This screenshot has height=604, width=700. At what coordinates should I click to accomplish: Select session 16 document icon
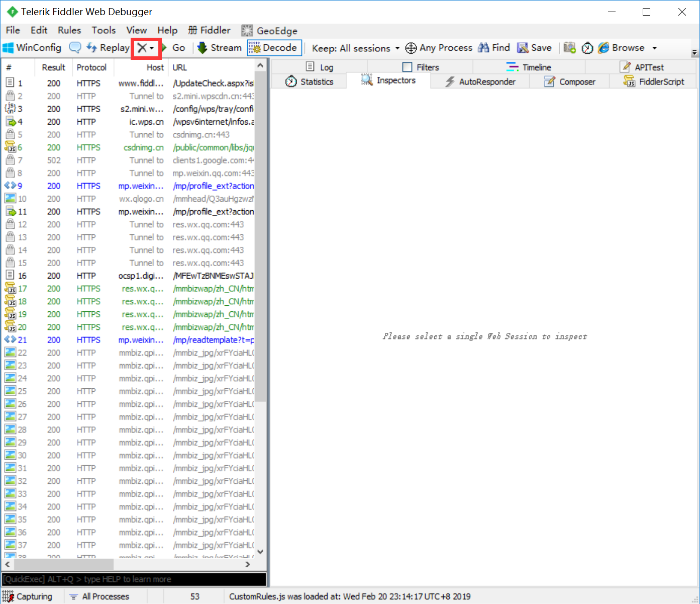pyautogui.click(x=10, y=275)
